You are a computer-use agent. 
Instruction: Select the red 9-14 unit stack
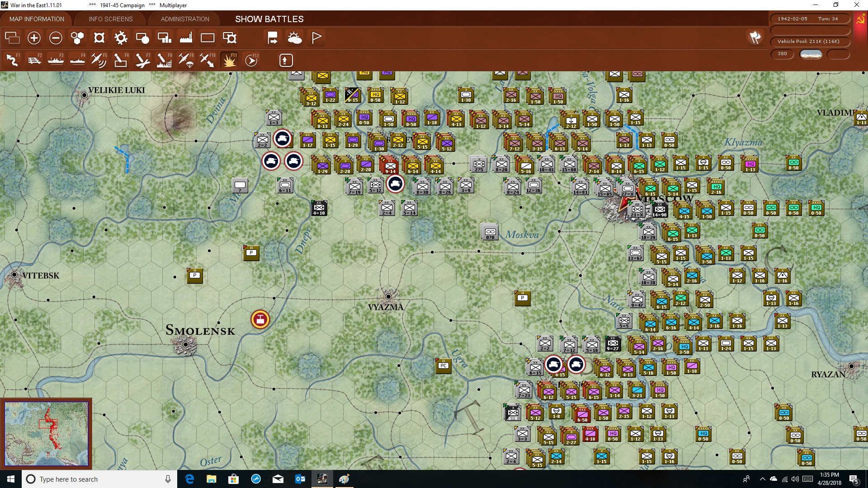(x=390, y=165)
